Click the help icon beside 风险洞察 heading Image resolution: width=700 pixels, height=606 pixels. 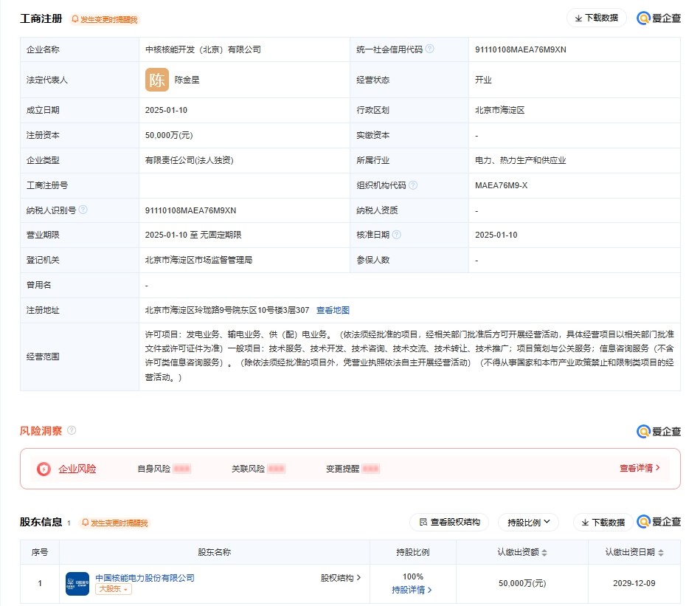[x=72, y=430]
